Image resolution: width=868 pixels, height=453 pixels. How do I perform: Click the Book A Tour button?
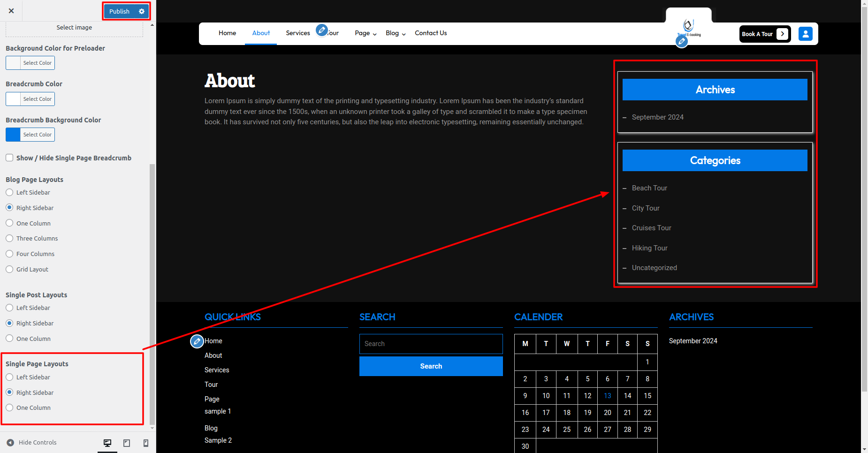click(764, 34)
